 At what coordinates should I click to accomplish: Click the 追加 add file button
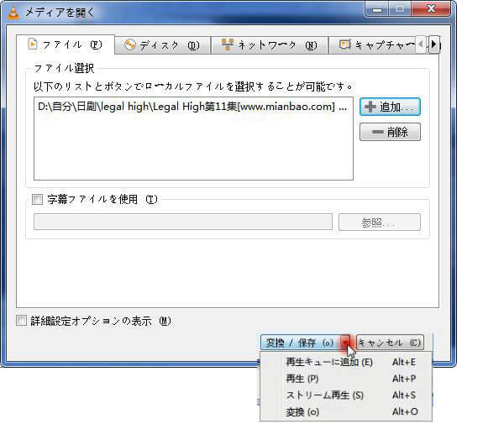(x=390, y=107)
